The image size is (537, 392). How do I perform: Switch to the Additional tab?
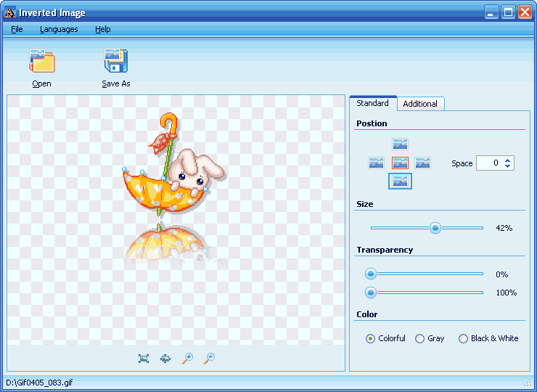coord(420,104)
